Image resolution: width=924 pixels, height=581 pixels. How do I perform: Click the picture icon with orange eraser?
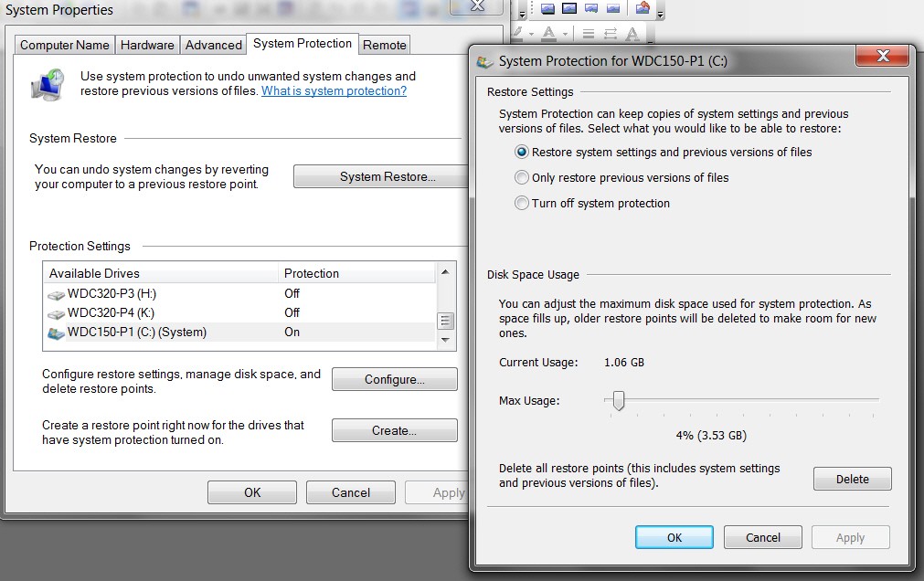coord(643,7)
